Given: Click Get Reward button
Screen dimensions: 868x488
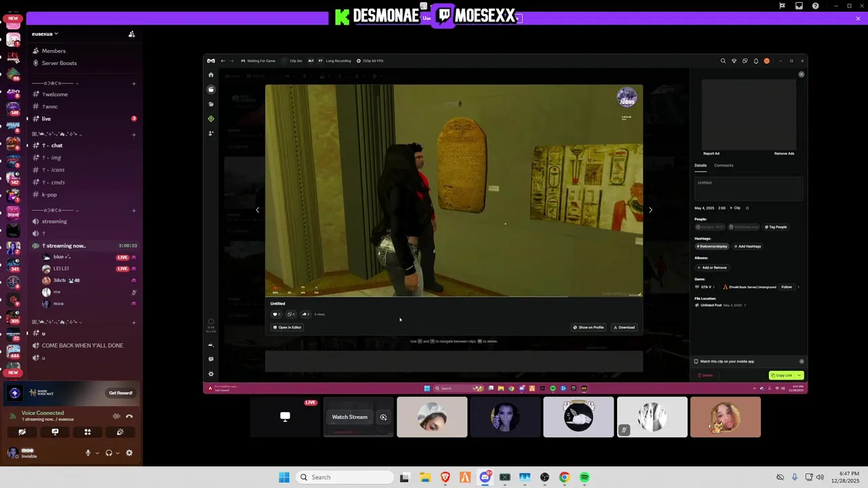Looking at the screenshot, I should coord(121,393).
